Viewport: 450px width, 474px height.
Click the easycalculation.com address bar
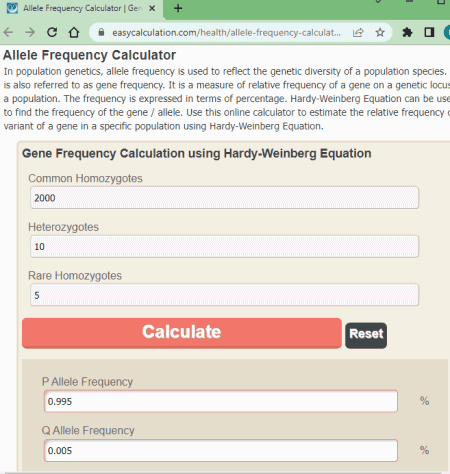click(226, 32)
